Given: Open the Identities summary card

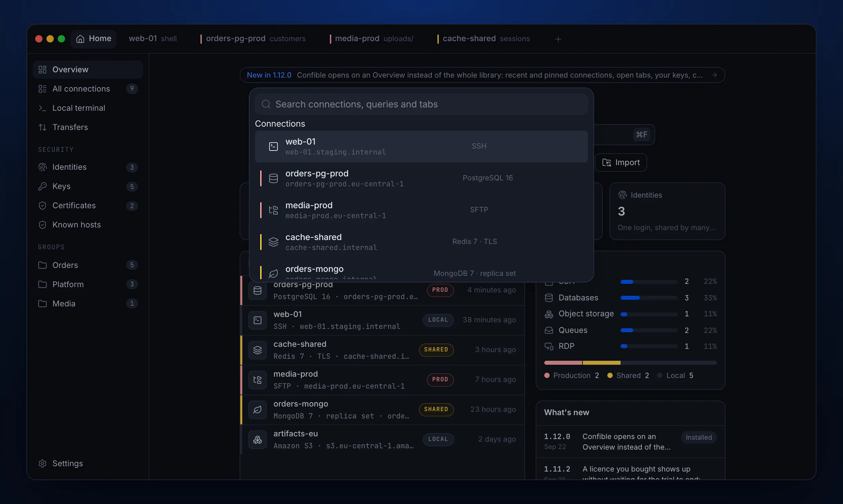Looking at the screenshot, I should tap(667, 211).
